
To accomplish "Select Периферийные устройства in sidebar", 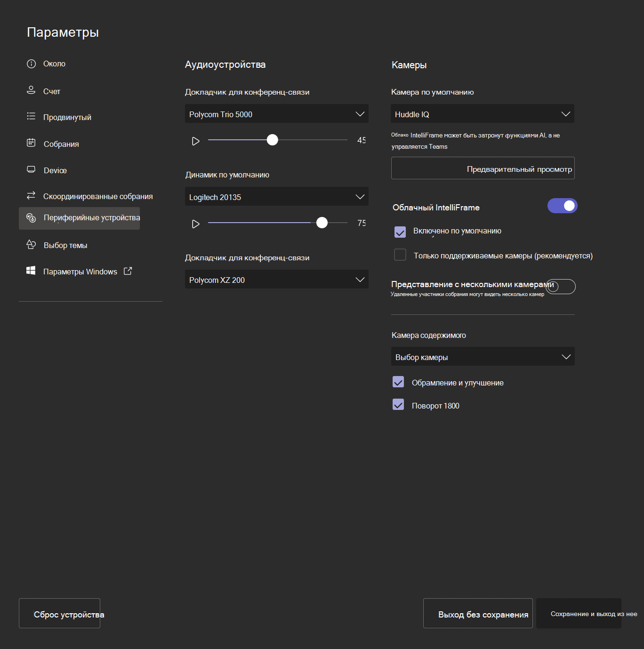I will click(79, 218).
